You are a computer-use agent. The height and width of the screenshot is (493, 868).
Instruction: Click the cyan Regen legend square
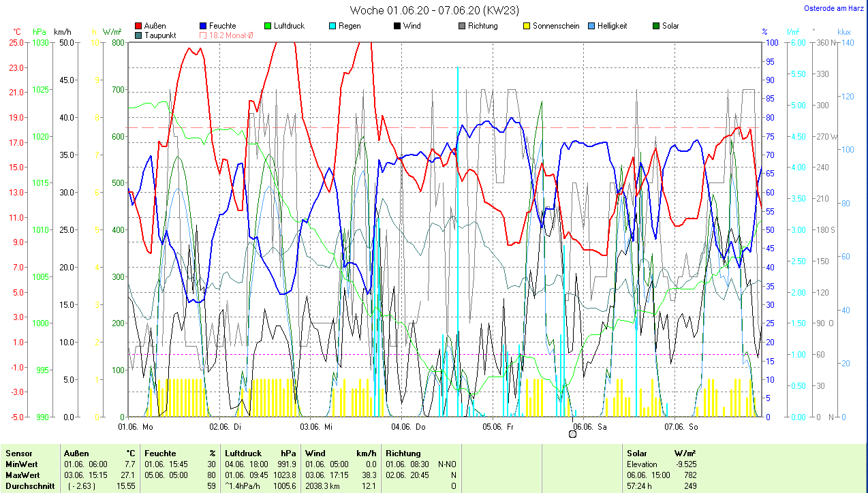click(x=332, y=26)
